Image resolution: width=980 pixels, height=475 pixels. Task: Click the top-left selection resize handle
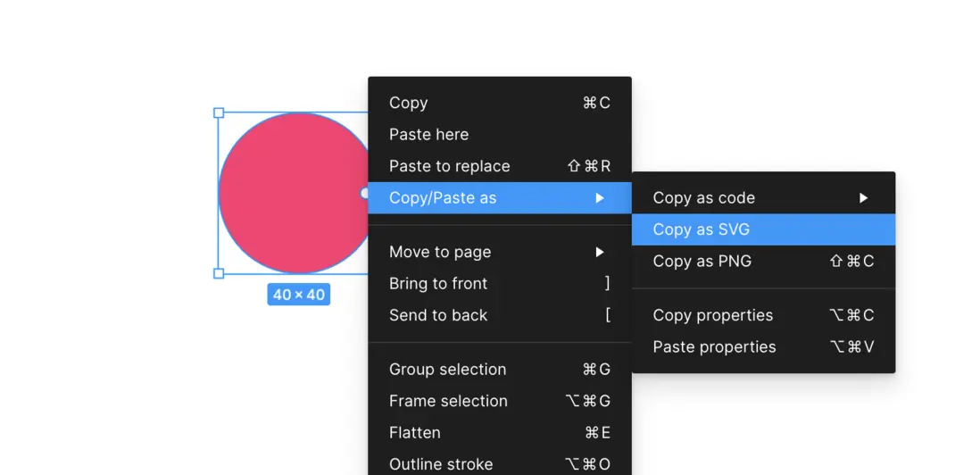click(219, 113)
